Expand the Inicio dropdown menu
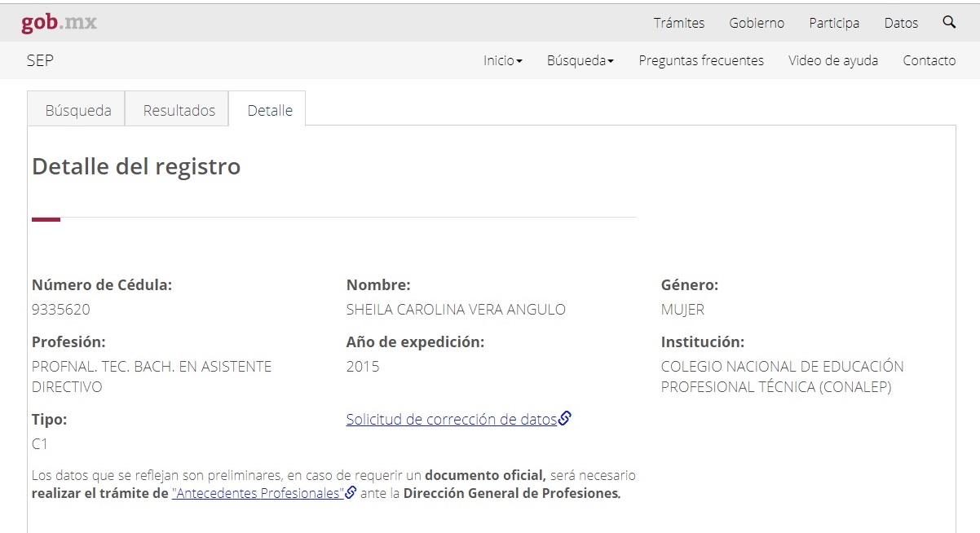 pyautogui.click(x=502, y=60)
